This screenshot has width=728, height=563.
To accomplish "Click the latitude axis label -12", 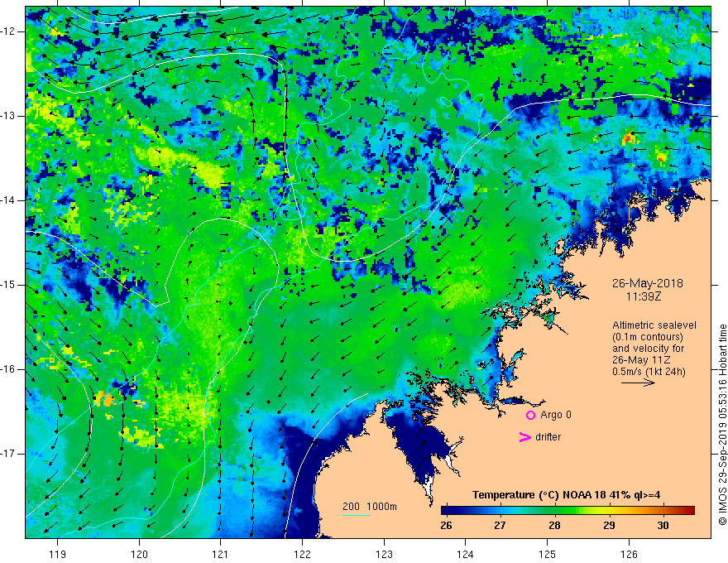I will [9, 31].
